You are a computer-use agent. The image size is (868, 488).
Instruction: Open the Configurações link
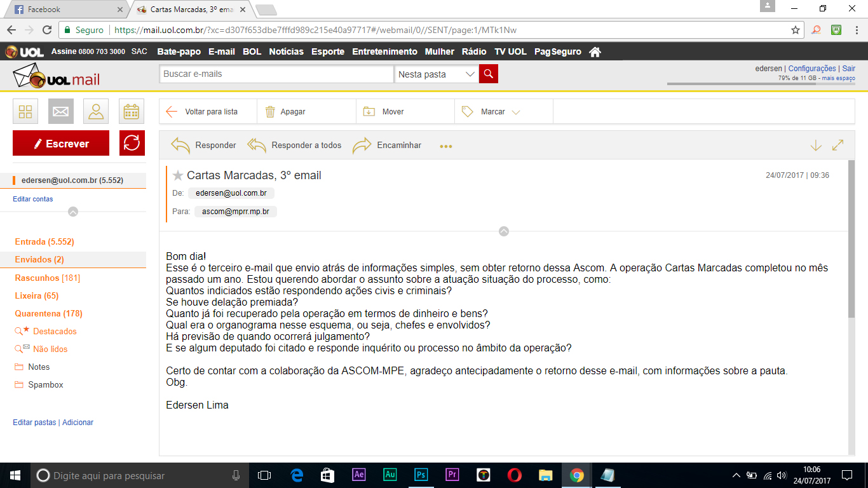pyautogui.click(x=811, y=69)
